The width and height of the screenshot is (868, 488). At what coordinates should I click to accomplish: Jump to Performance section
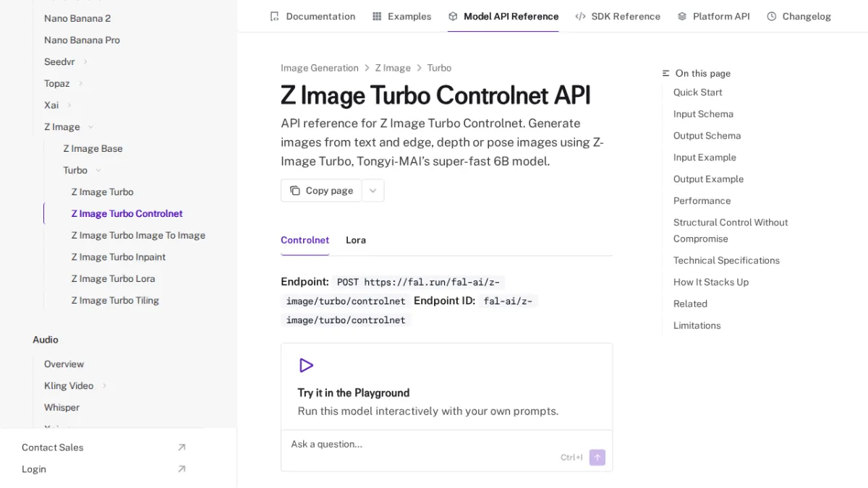(702, 201)
